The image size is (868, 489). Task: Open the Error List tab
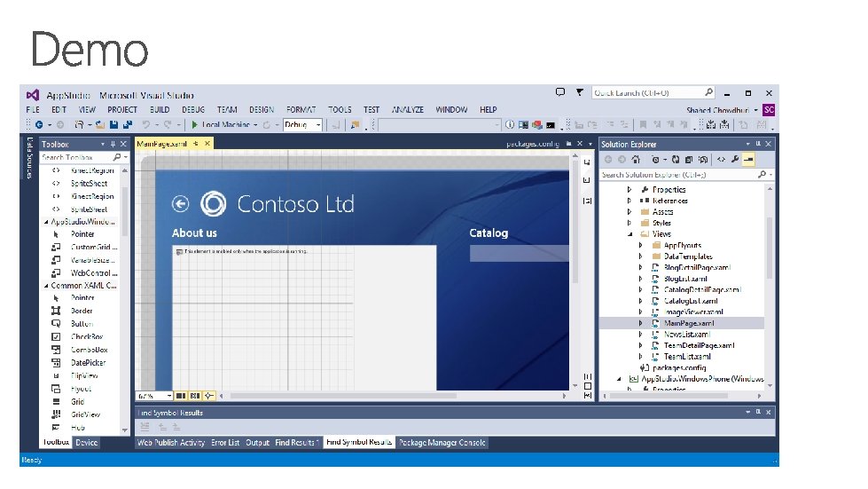[225, 443]
